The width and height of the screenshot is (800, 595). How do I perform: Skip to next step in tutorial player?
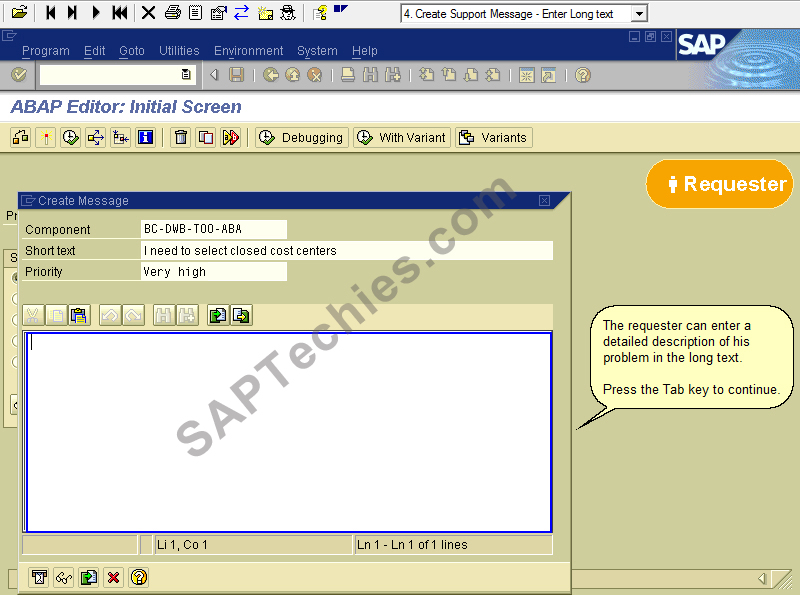[72, 12]
